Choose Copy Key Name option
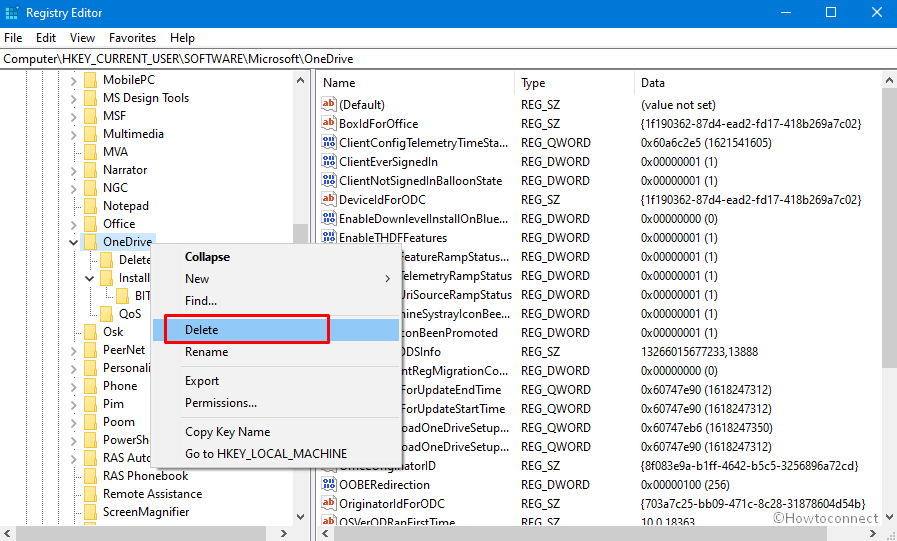 coord(276,432)
